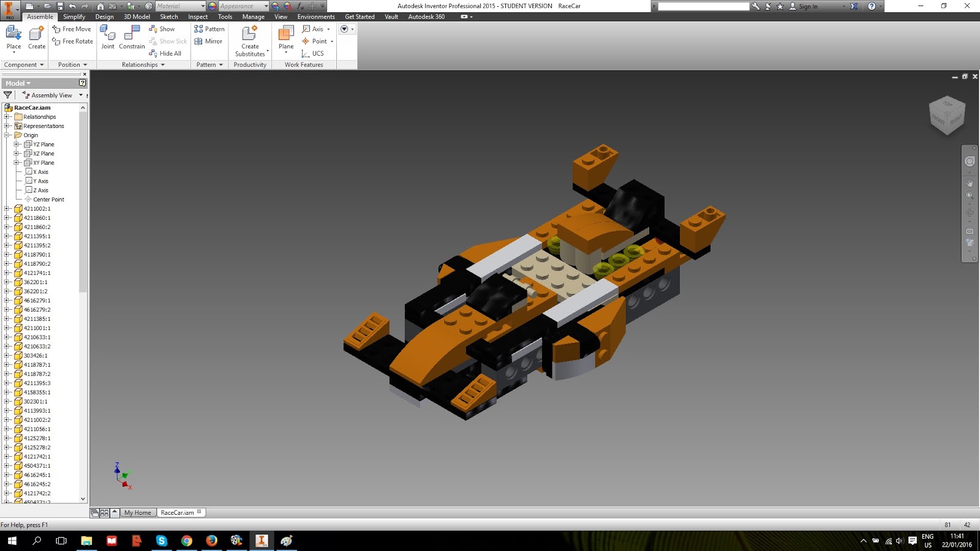The width and height of the screenshot is (980, 551).
Task: Expand the YZ Plane node
Action: pyautogui.click(x=17, y=144)
